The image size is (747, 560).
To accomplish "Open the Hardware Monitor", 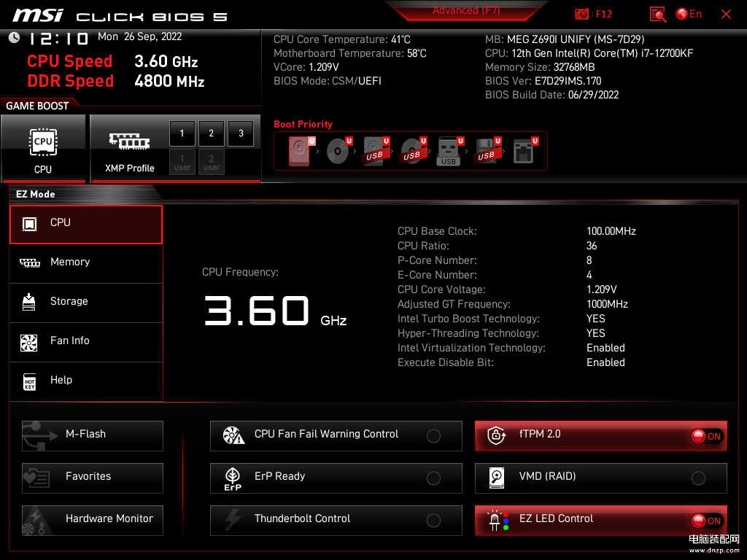I will [x=93, y=519].
